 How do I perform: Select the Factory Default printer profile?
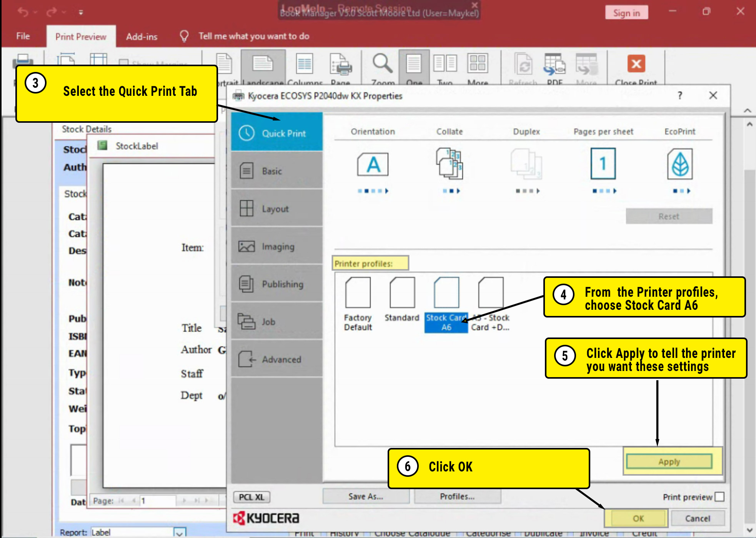pos(358,303)
